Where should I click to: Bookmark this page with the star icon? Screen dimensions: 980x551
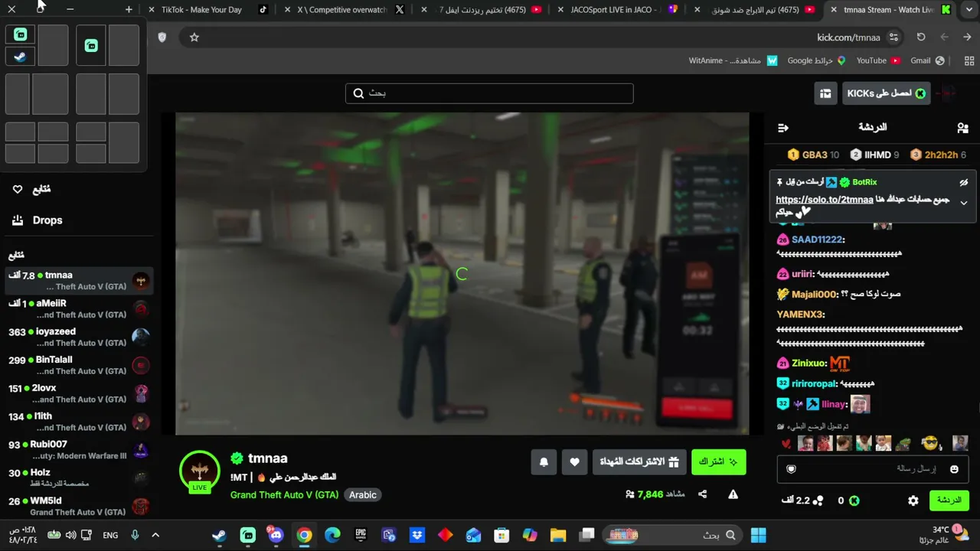pos(194,37)
